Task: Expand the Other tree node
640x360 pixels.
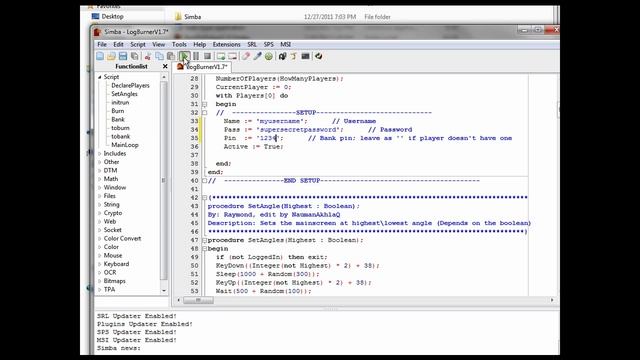Action: pyautogui.click(x=100, y=162)
